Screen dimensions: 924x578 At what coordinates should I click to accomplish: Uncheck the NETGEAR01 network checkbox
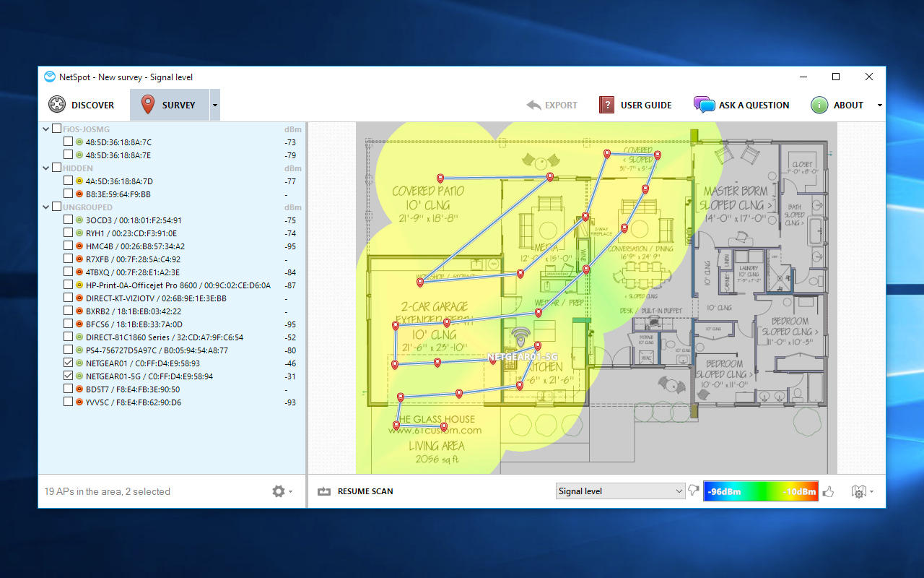(68, 363)
